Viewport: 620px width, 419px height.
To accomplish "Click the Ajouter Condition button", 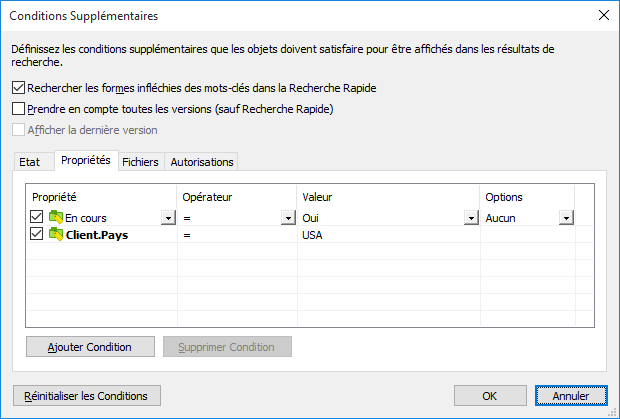I will pos(91,347).
